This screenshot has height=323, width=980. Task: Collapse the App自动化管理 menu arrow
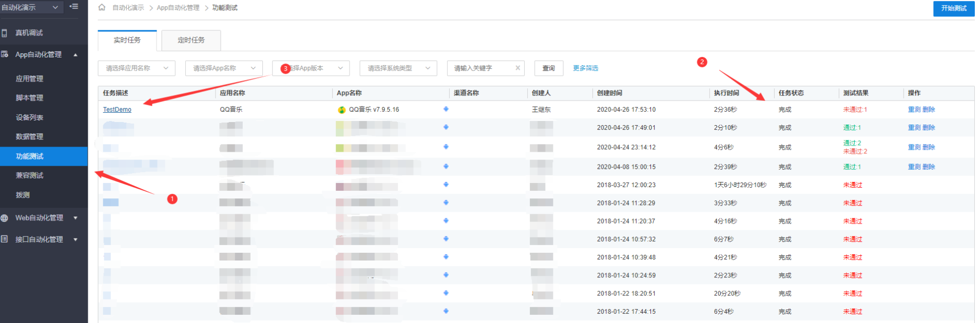pos(75,55)
